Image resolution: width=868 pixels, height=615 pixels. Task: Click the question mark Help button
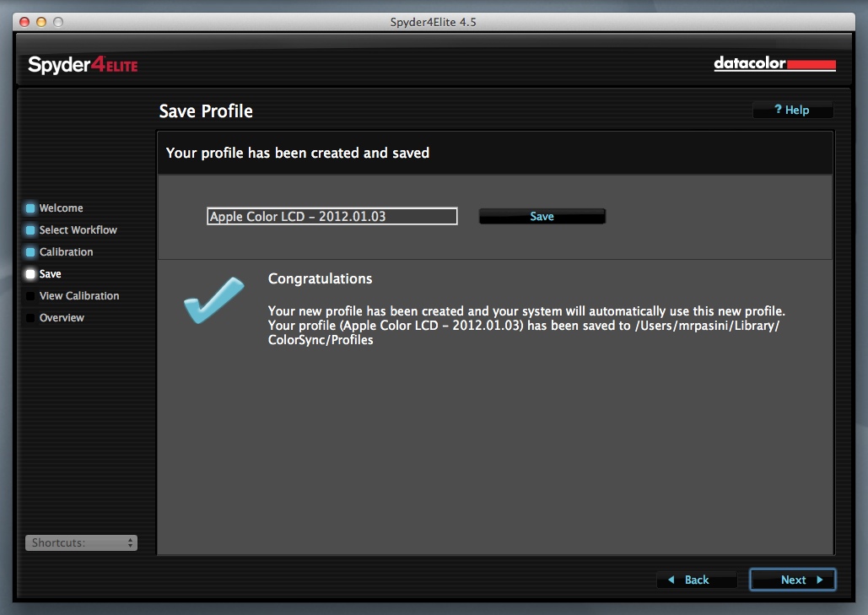[x=792, y=111]
